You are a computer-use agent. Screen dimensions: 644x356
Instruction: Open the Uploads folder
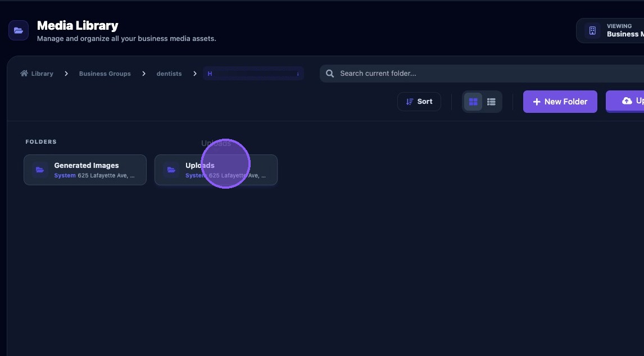point(216,170)
